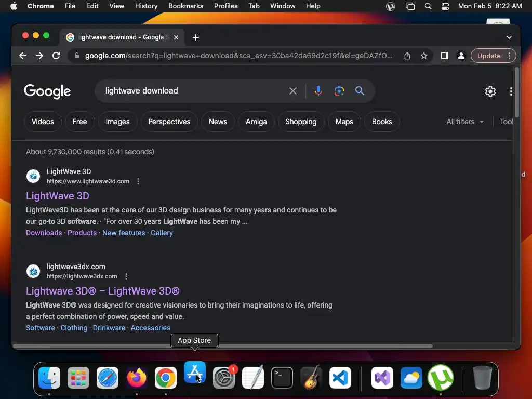Open Visual Studio purple icon in Dock
Viewport: 532px width, 399px height.
click(382, 378)
